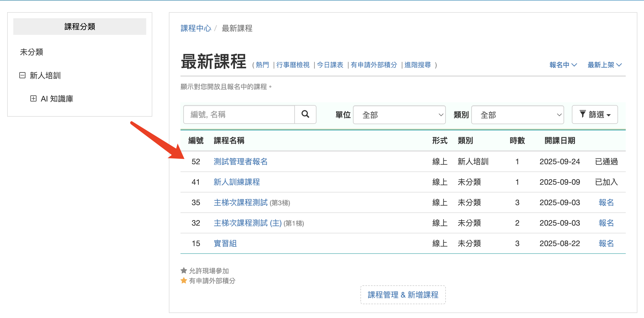Select 未分類 in the category tree

[x=32, y=52]
